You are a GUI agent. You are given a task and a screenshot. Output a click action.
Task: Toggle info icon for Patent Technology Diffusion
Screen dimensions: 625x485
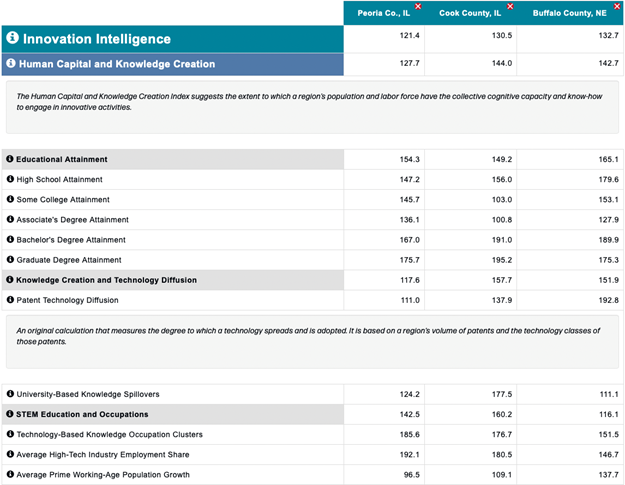pyautogui.click(x=10, y=300)
